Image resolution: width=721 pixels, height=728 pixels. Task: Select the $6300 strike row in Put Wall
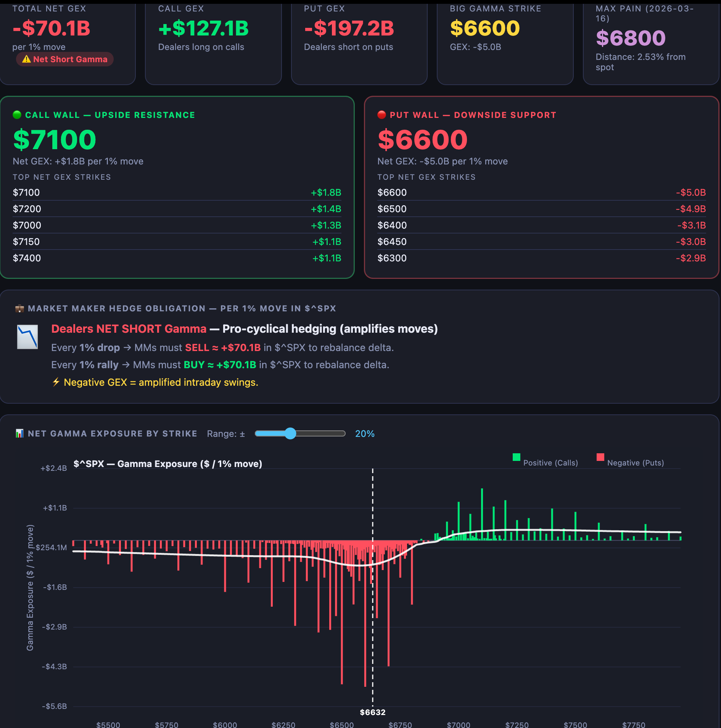click(x=542, y=258)
